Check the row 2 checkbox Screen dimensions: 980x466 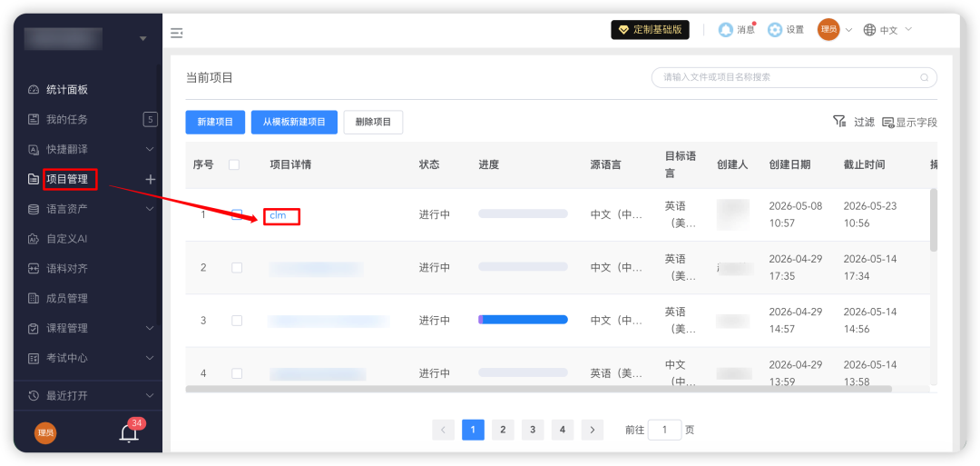(237, 267)
